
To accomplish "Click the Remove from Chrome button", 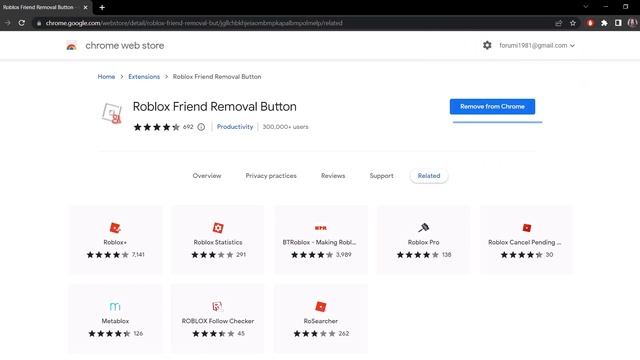I will click(x=492, y=107).
